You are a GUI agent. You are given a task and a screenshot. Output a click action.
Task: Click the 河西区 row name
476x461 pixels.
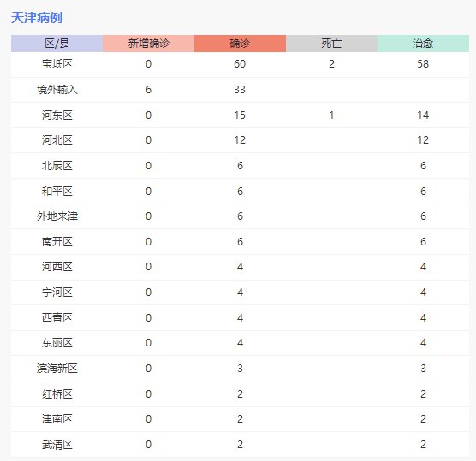[57, 267]
